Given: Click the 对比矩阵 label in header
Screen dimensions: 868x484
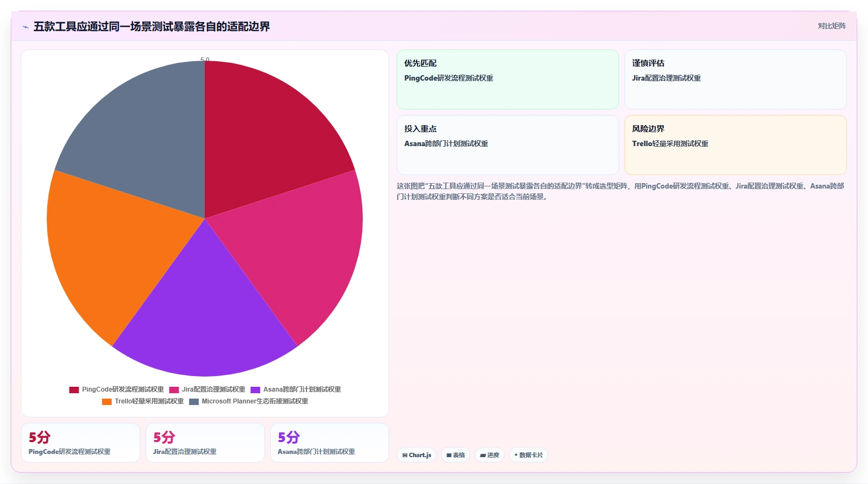Looking at the screenshot, I should [x=831, y=26].
